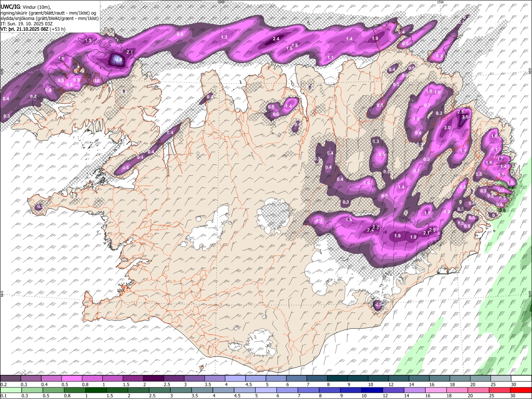This screenshot has height=399, width=532.
Task: Click the 1.3 value label in the northern snow band
Action: pos(224,37)
